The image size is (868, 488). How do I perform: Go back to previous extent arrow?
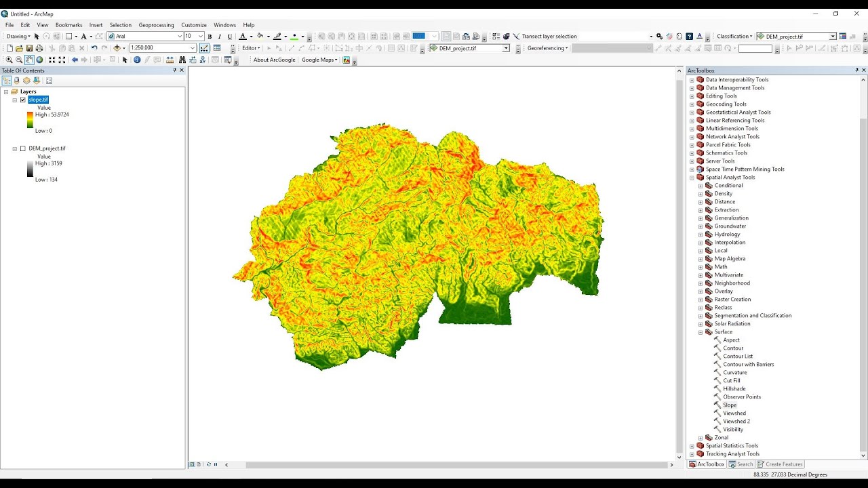[x=75, y=60]
